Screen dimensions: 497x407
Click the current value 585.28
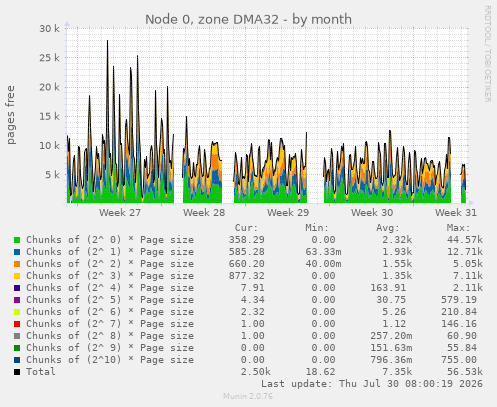click(x=247, y=252)
